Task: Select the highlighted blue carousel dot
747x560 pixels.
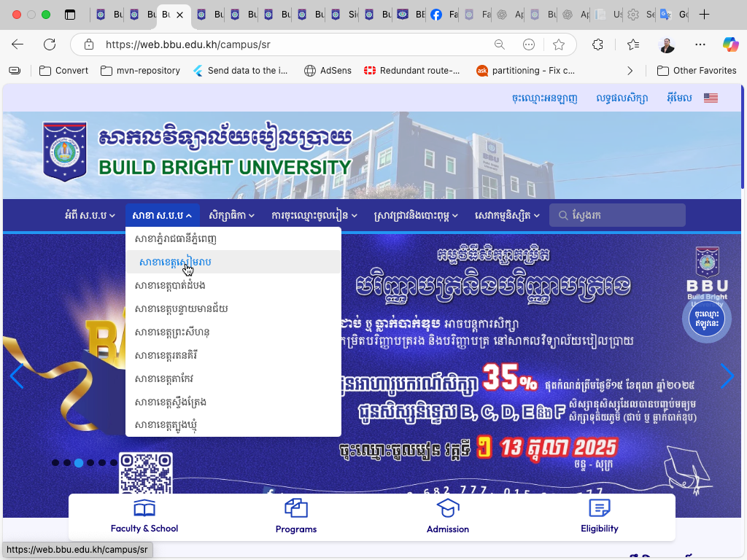Action: point(79,462)
